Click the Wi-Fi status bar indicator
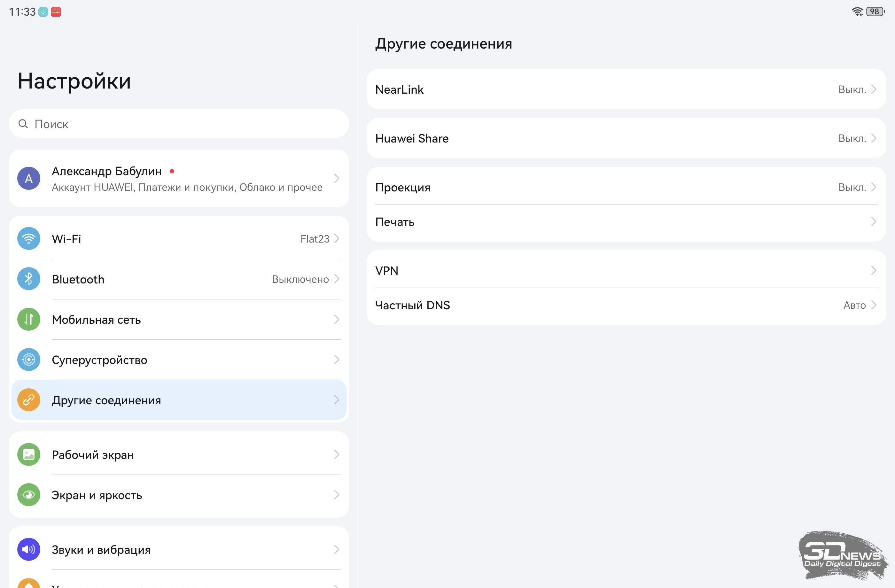The width and height of the screenshot is (895, 588). tap(857, 12)
